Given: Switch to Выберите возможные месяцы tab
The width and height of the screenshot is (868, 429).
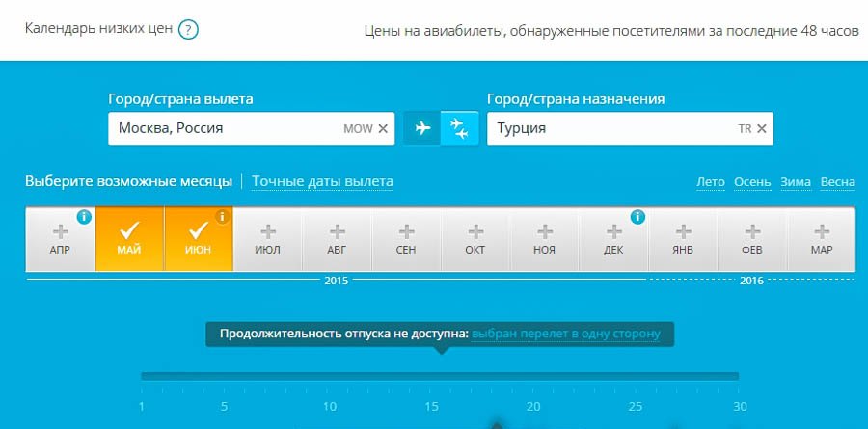Looking at the screenshot, I should (x=128, y=181).
